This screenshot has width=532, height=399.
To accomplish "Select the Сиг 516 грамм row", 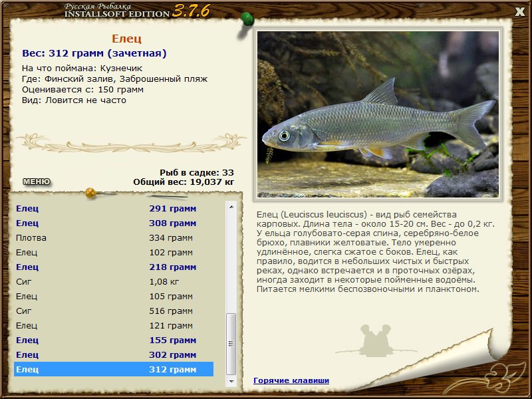I will (x=114, y=311).
